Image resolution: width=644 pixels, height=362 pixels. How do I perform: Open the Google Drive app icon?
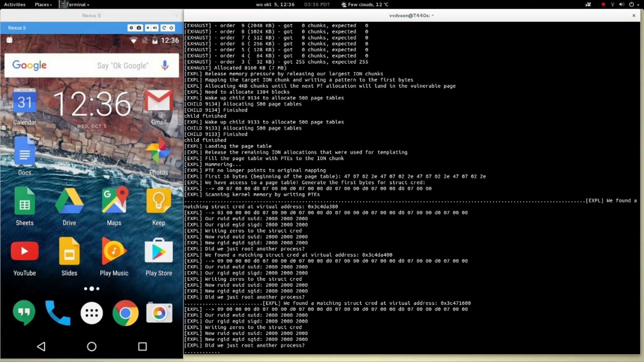[69, 206]
